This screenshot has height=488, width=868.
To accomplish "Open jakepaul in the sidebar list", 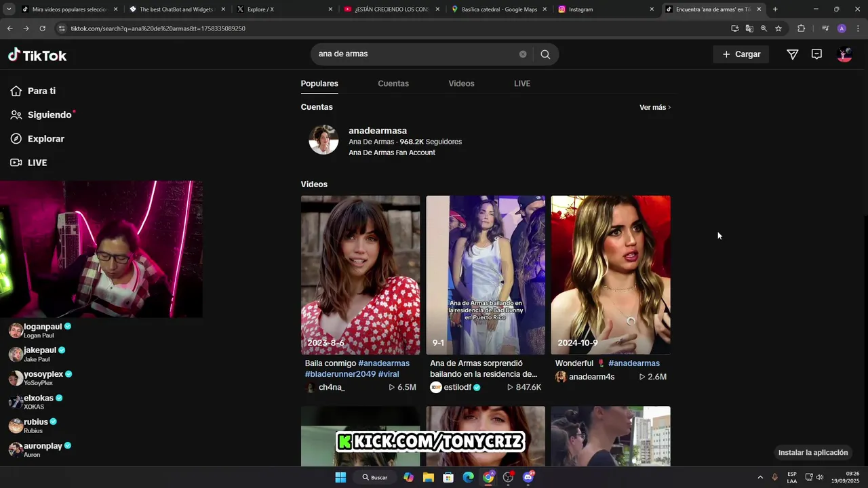I will pos(37,354).
